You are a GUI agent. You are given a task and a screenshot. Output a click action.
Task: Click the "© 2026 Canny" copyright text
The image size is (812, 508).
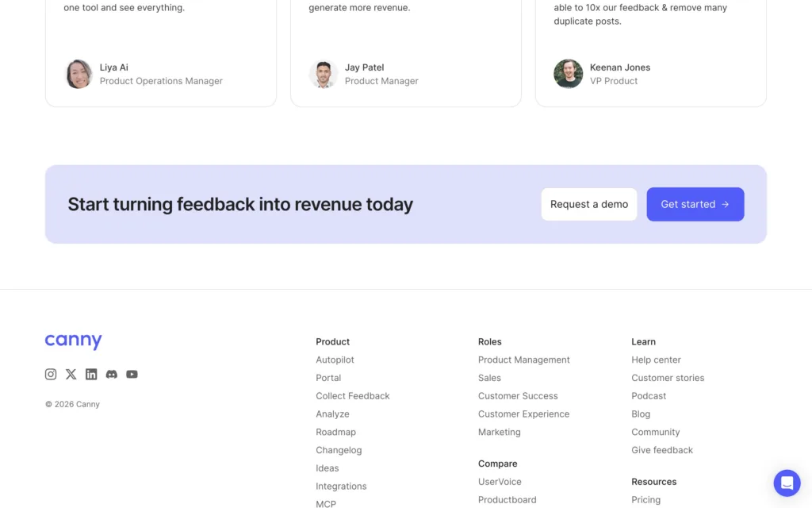pos(72,404)
